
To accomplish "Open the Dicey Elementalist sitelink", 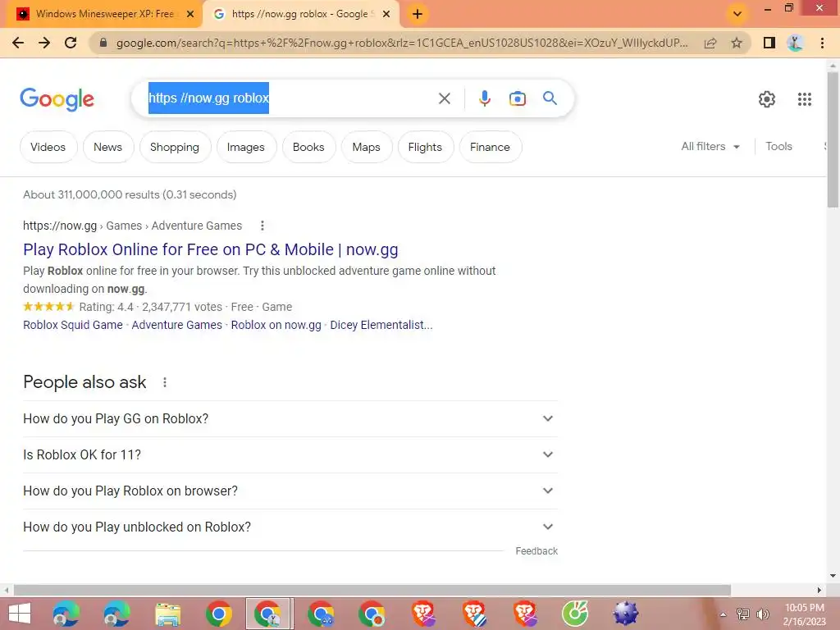I will (381, 325).
